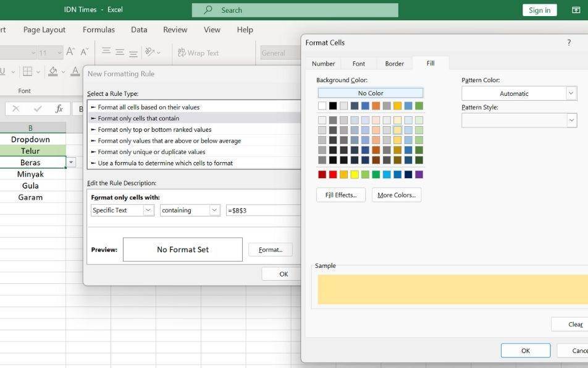Switch to the Border tab in Format Cells

(395, 64)
